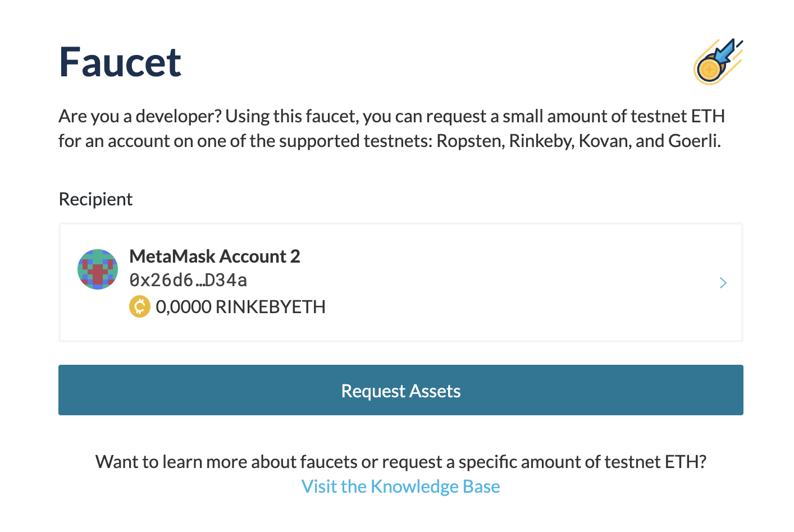The height and width of the screenshot is (532, 794).
Task: Expand recipient selector with right chevron arrow
Action: pos(723,283)
